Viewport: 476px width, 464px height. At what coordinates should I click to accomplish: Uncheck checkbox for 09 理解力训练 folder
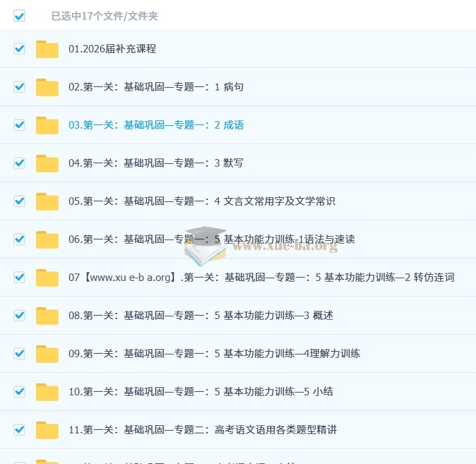tap(20, 354)
